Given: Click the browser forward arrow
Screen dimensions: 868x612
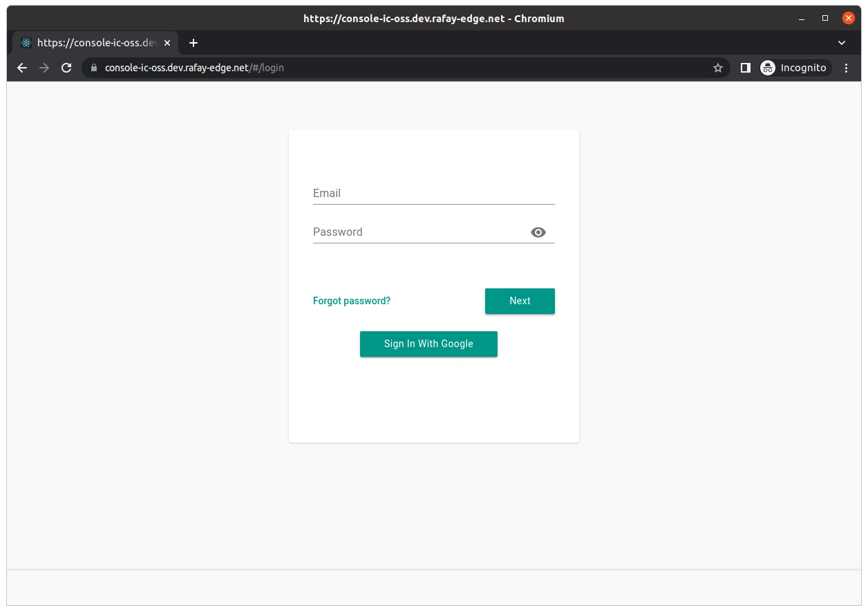Looking at the screenshot, I should point(44,68).
